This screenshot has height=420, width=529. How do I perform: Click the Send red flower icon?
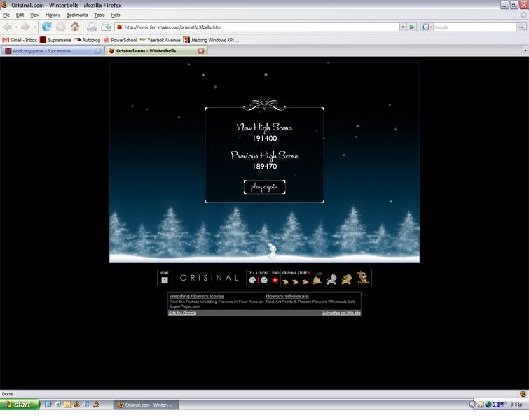[275, 280]
